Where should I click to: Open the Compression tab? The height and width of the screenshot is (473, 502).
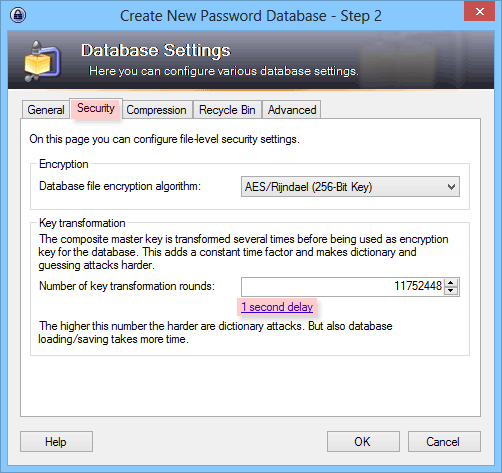coord(156,110)
